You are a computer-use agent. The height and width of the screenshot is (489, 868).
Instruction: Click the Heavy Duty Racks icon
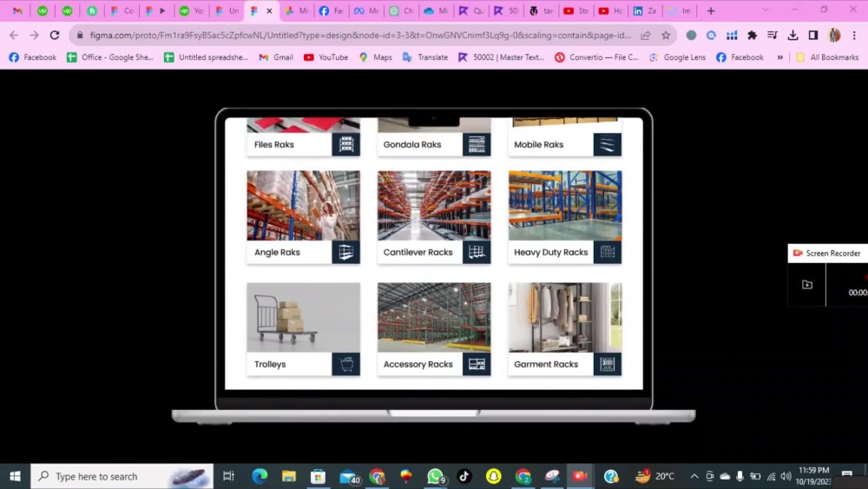click(608, 252)
